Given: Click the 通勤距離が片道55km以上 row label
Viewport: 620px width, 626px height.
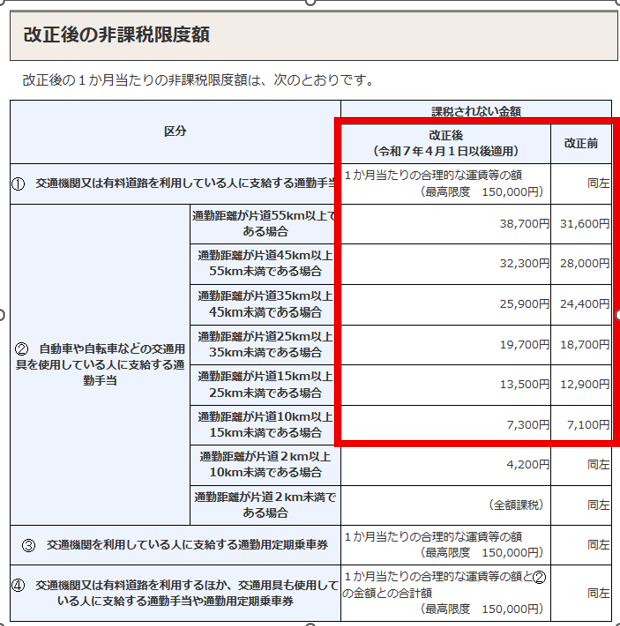Looking at the screenshot, I should tap(265, 224).
